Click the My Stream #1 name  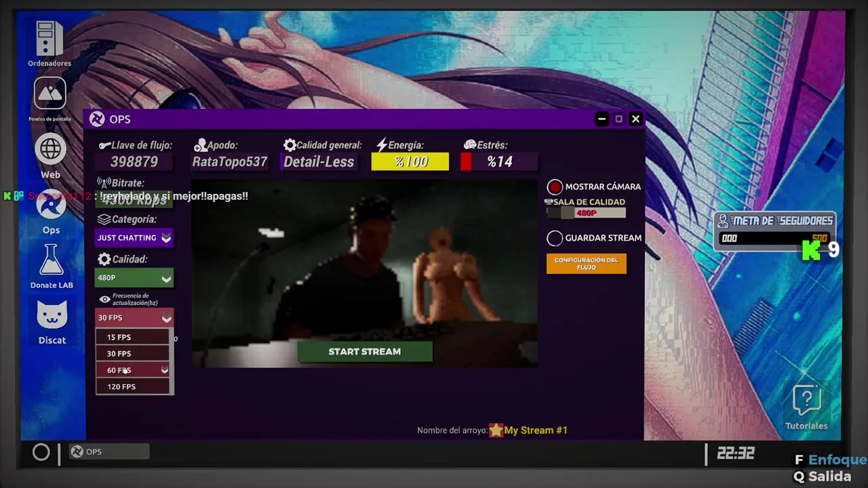(536, 430)
